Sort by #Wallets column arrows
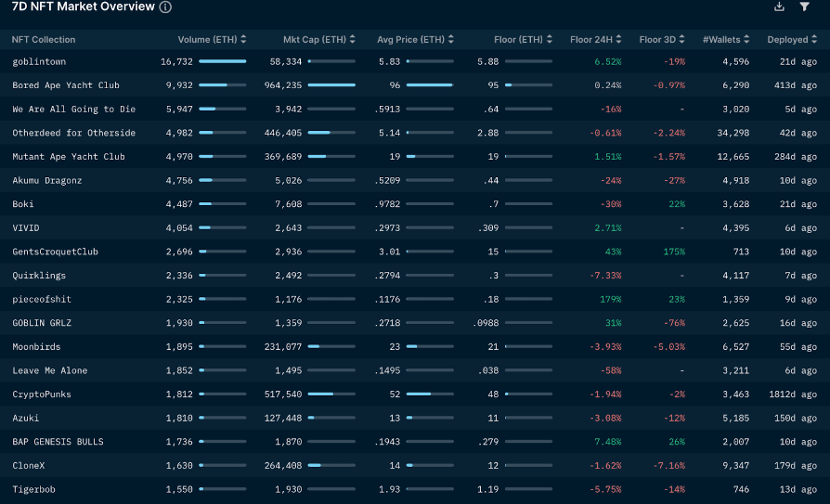 [746, 39]
